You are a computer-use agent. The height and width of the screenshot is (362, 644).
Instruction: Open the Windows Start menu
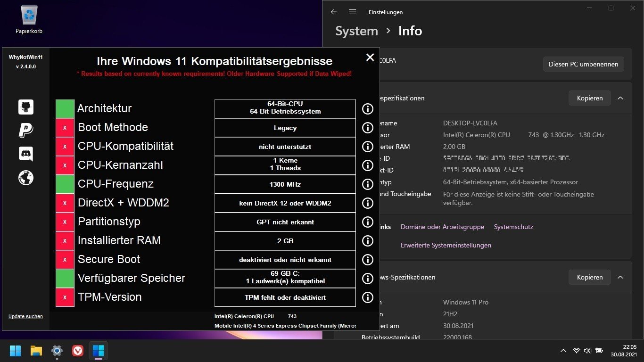[16, 351]
